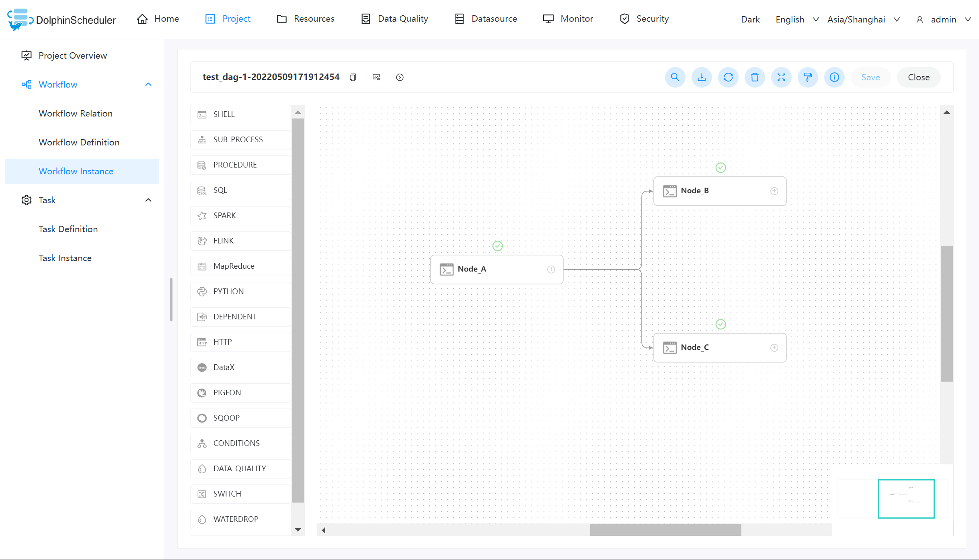Click the search magnifier toolbar icon
Viewport: 979px width, 560px height.
(675, 77)
